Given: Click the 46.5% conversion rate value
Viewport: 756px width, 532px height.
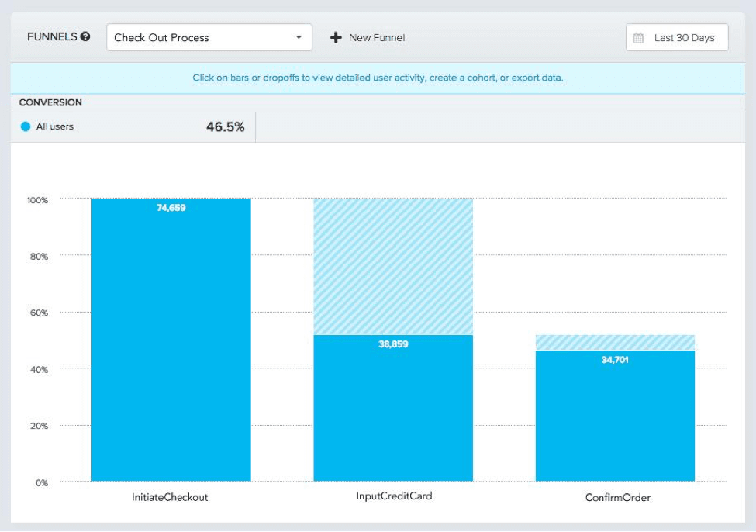Looking at the screenshot, I should [x=225, y=127].
